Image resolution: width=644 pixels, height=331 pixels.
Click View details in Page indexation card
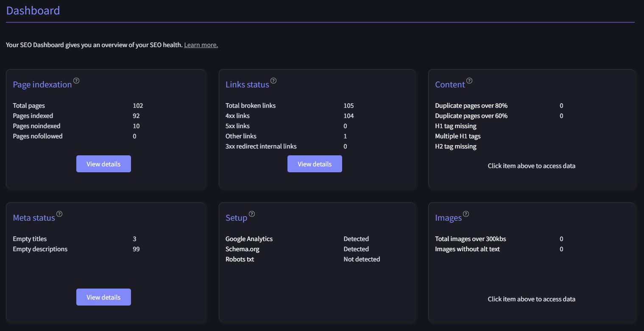pyautogui.click(x=103, y=164)
